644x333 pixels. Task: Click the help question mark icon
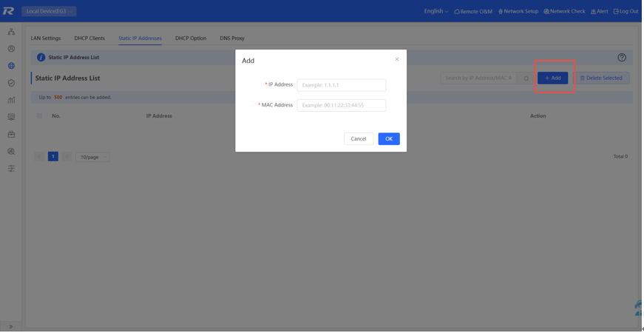coord(621,58)
